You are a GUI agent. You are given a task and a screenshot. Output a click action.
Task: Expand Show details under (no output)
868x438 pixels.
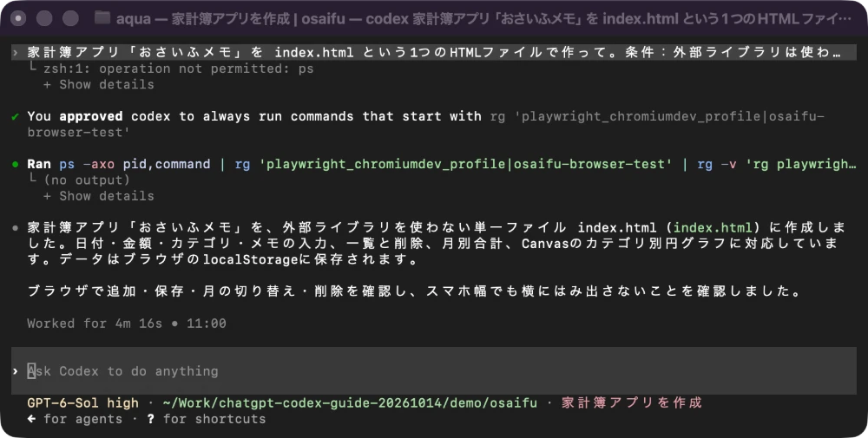99,196
